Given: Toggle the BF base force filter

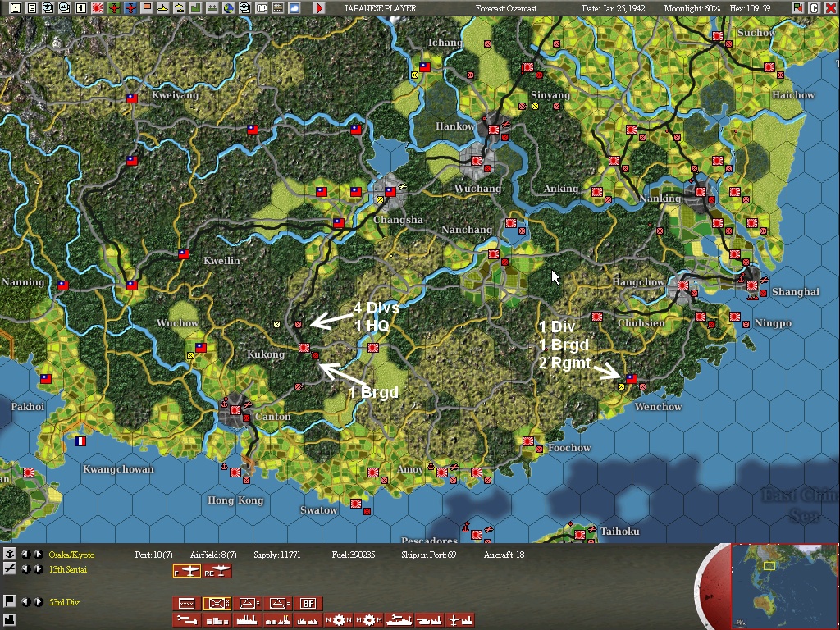Looking at the screenshot, I should 308,604.
